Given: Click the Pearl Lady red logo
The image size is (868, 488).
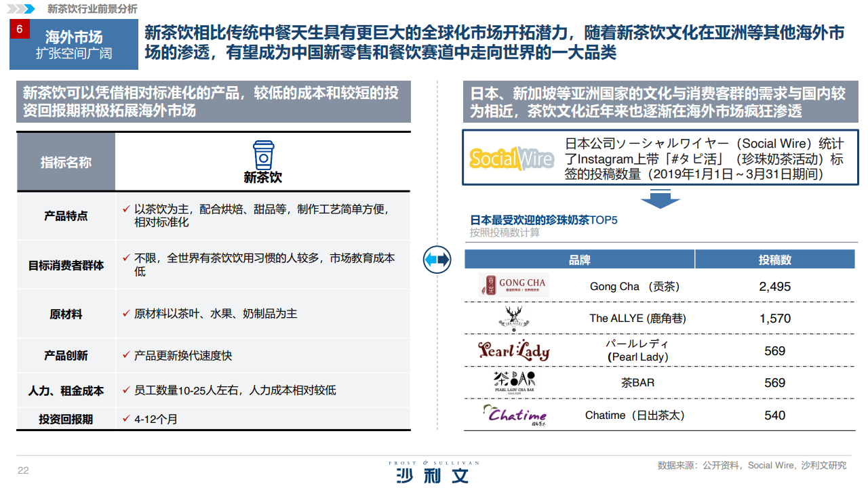Looking at the screenshot, I should point(513,350).
